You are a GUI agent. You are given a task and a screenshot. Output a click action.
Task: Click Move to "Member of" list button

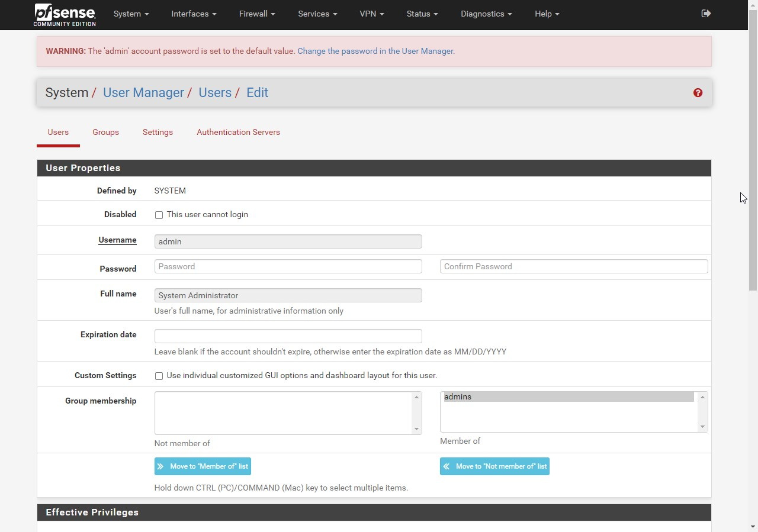pos(203,466)
